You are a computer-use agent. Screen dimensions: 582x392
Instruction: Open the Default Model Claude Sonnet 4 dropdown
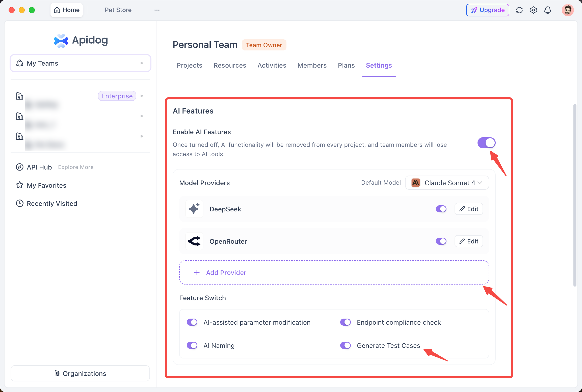click(x=447, y=183)
